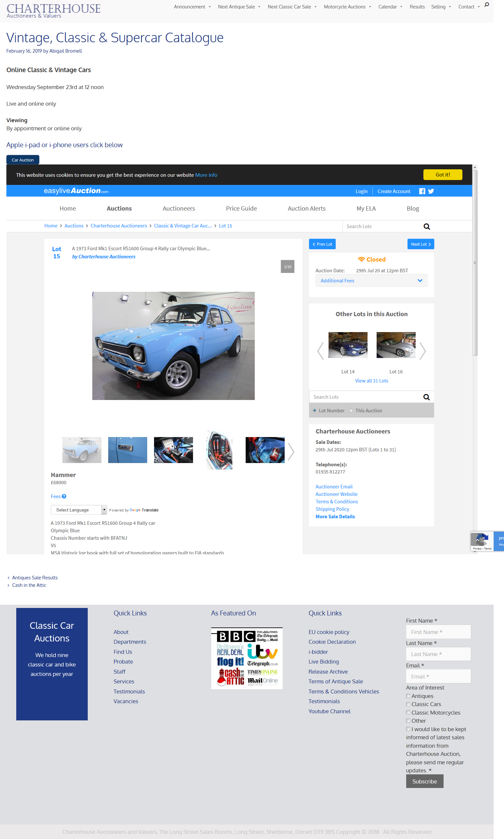Focus the First Name input field
The image size is (504, 839).
(x=438, y=632)
